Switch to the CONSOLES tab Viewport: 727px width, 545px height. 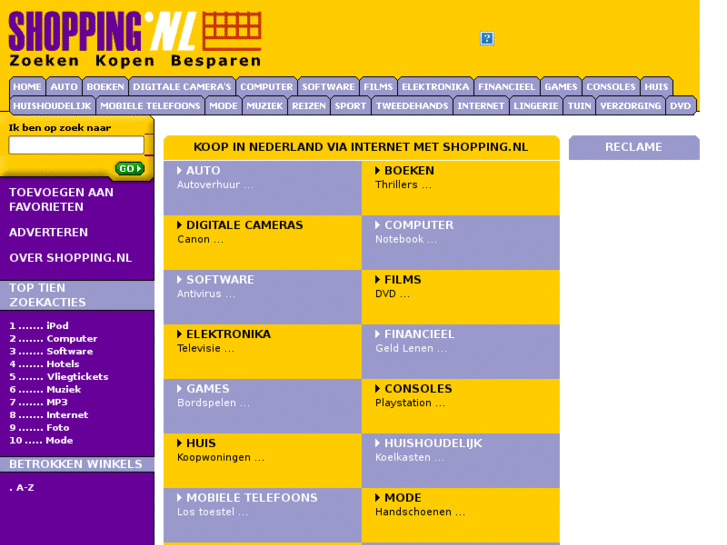click(611, 86)
